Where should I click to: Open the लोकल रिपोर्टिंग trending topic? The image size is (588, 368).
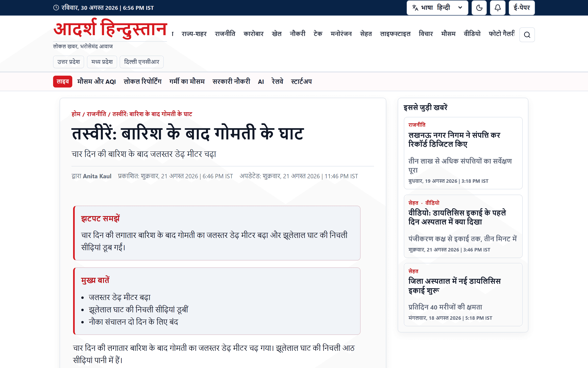[143, 82]
